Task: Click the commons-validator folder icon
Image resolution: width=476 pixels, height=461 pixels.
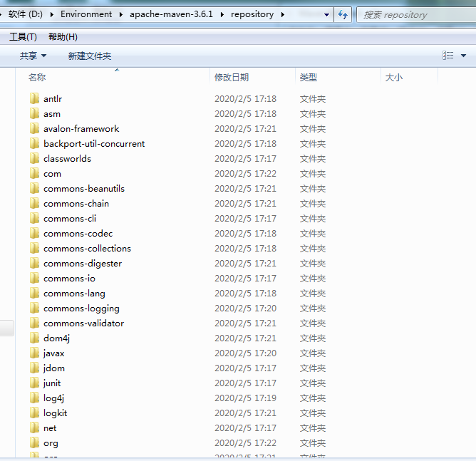Action: 34,323
